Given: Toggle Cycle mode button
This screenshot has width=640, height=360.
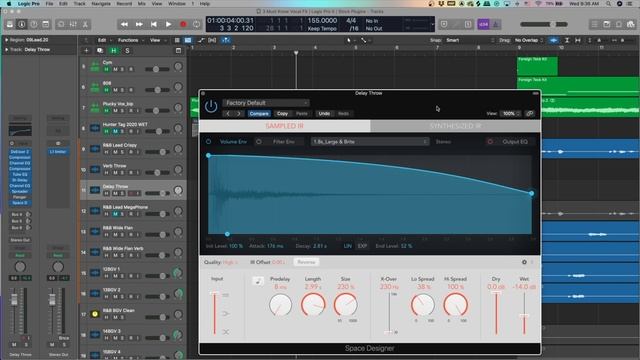Looking at the screenshot, I should (x=197, y=24).
